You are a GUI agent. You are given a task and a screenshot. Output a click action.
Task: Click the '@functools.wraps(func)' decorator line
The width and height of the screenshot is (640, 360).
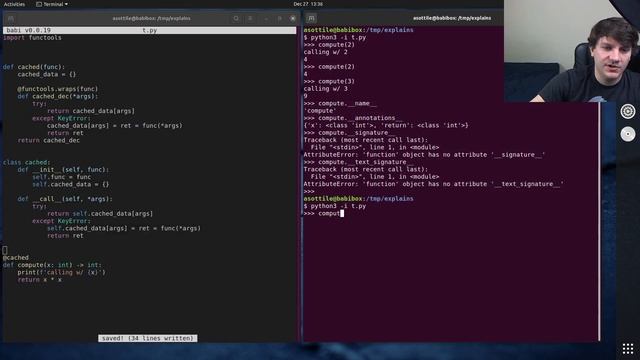point(58,89)
